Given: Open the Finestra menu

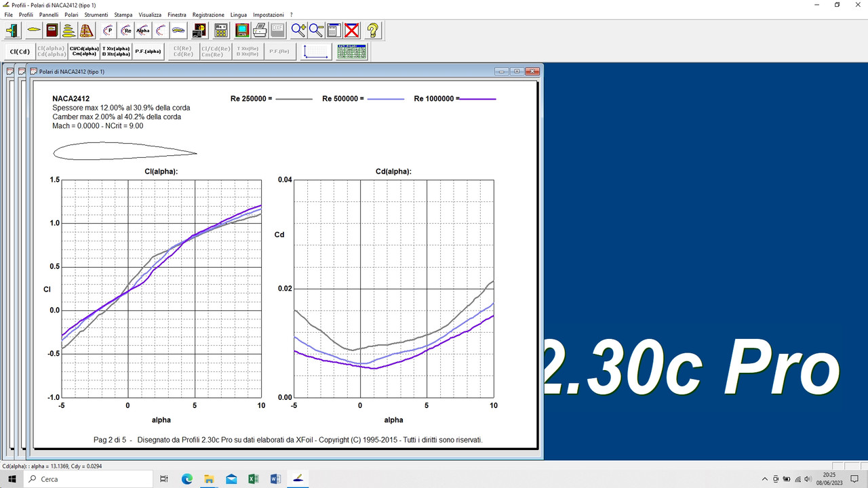Looking at the screenshot, I should pyautogui.click(x=177, y=14).
